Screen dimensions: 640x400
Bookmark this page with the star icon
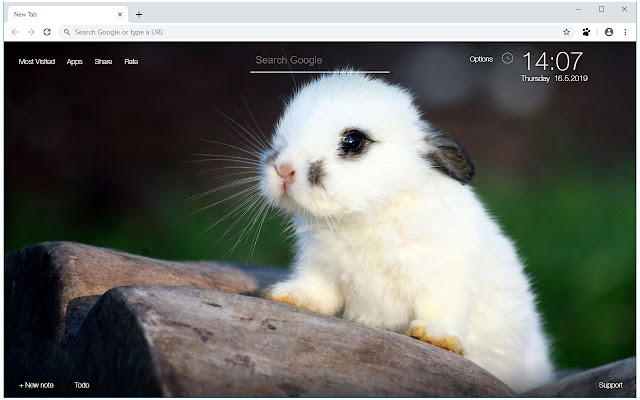[x=566, y=32]
